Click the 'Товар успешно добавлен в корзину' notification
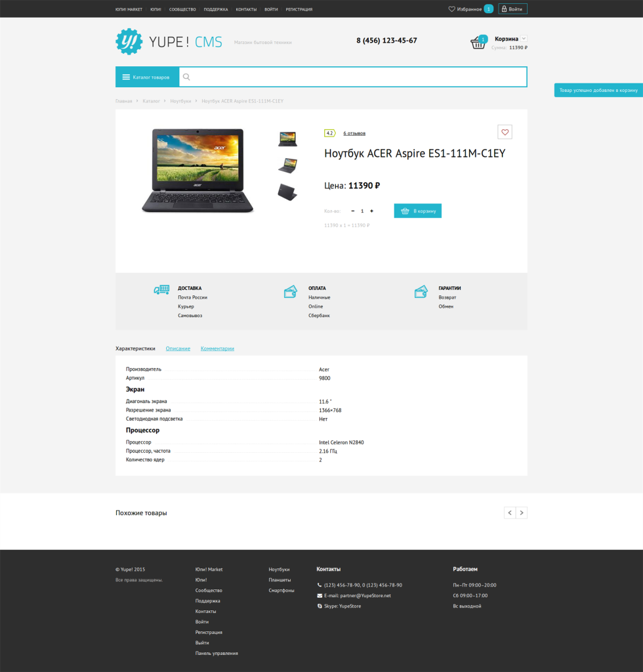The height and width of the screenshot is (672, 643). click(x=598, y=90)
